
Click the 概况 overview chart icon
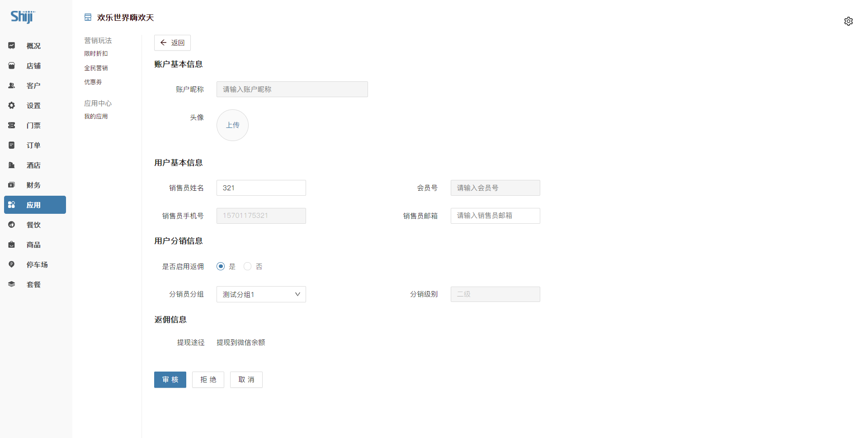pos(12,46)
